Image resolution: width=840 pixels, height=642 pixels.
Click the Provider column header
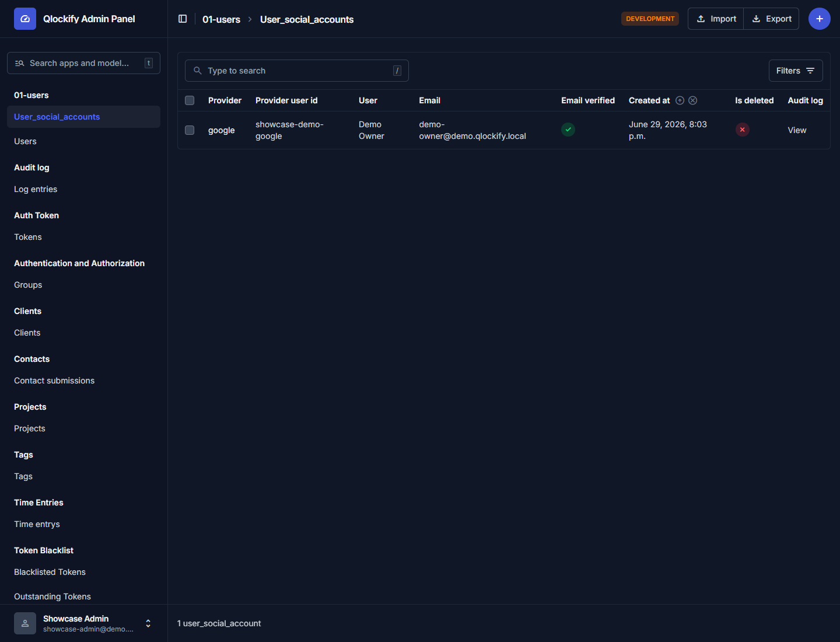[x=225, y=100]
